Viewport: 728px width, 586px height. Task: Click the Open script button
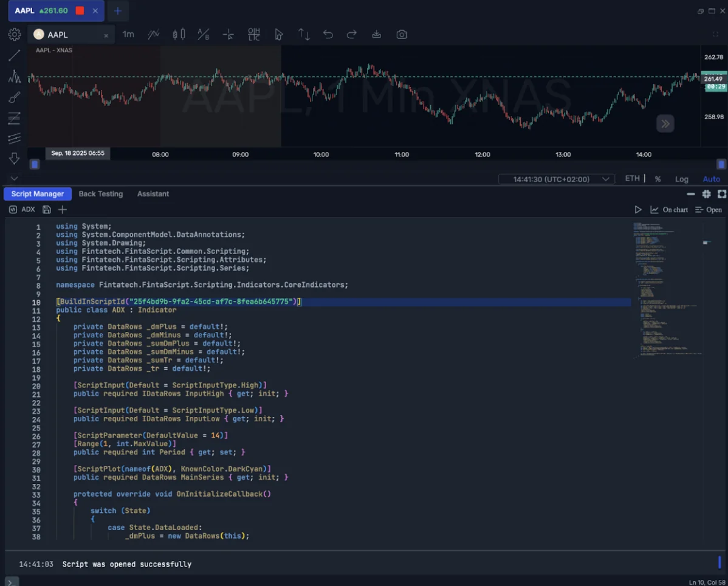(x=709, y=210)
